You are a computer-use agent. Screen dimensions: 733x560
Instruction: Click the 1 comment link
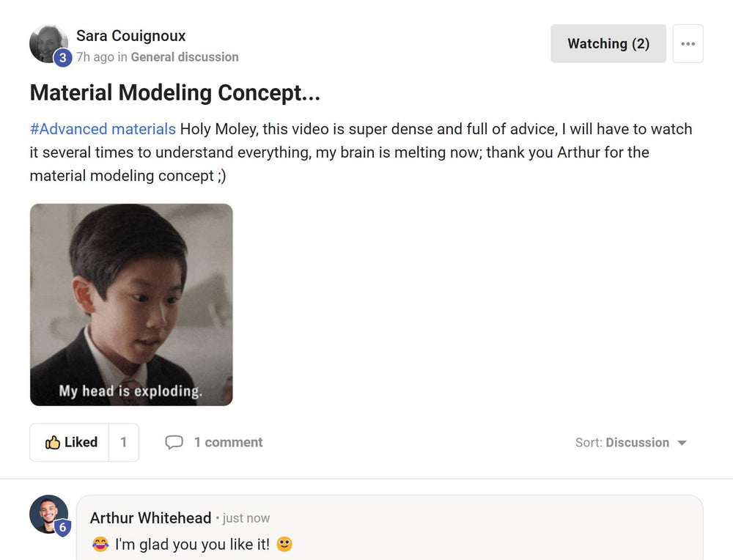click(x=228, y=443)
